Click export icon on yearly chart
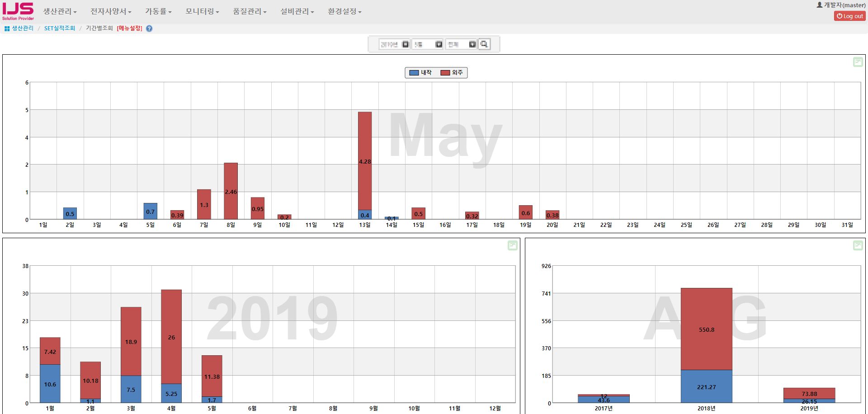This screenshot has height=414, width=868. point(858,245)
